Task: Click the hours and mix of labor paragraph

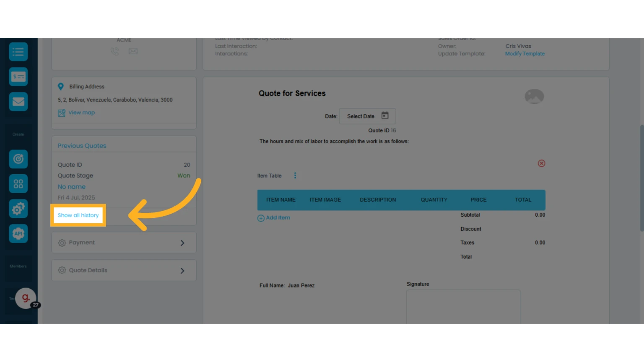Action: click(334, 142)
